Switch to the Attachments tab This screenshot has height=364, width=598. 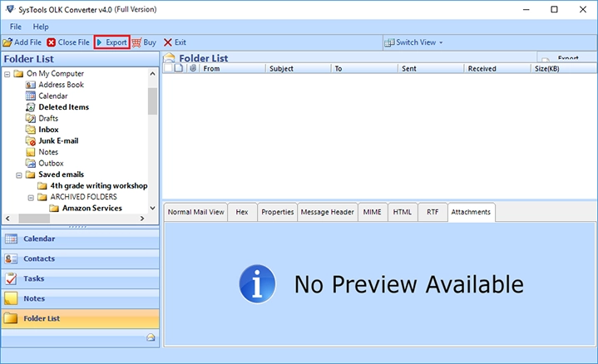click(471, 212)
